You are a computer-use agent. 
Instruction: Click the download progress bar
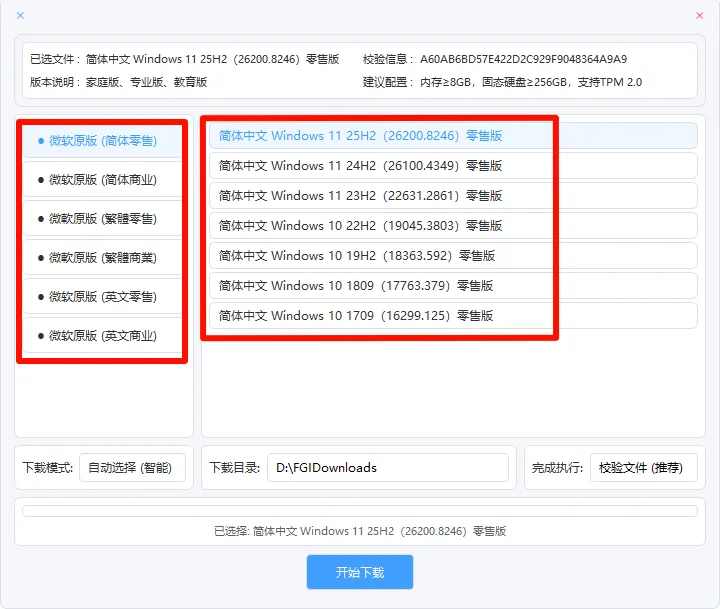click(x=360, y=511)
